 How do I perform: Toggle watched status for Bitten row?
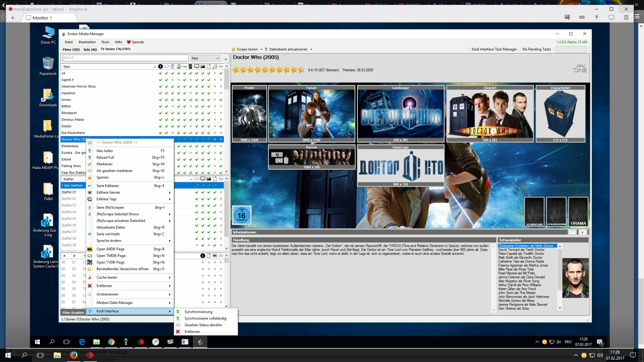click(221, 106)
